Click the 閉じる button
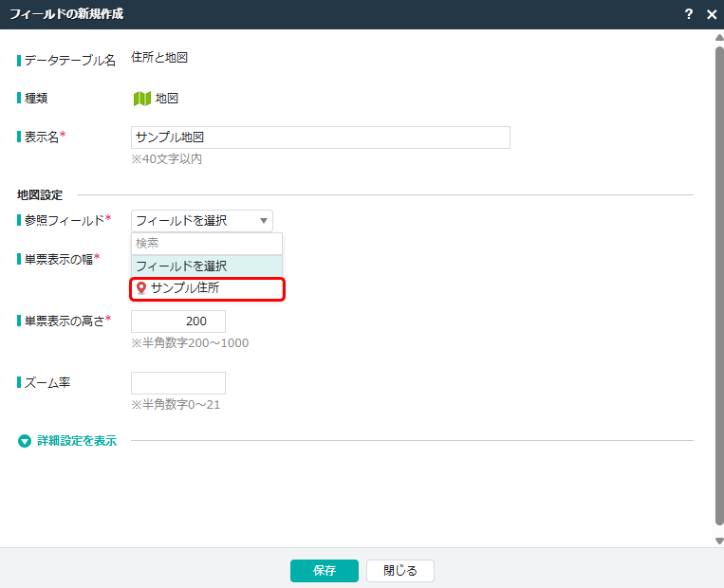 399,571
